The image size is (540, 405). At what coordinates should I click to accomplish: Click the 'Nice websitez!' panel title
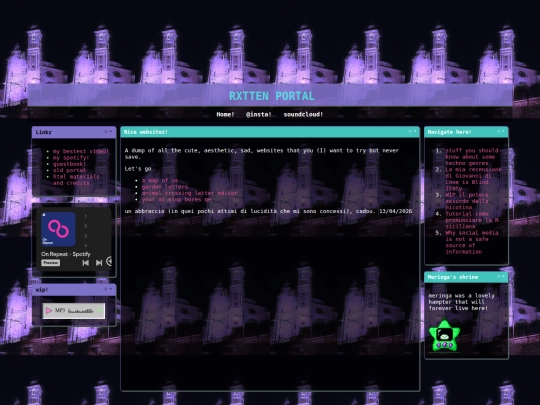coord(146,132)
